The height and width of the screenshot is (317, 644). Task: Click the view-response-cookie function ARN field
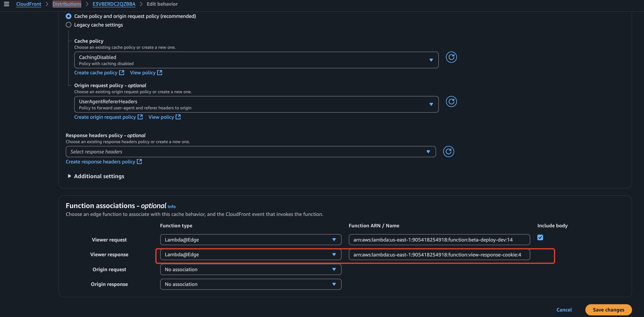coord(439,254)
